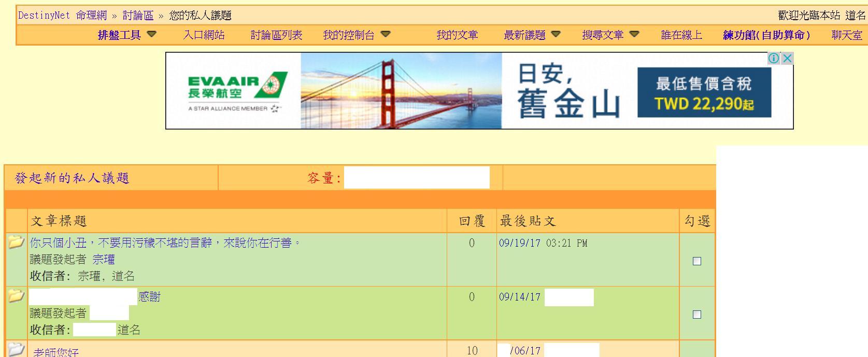The height and width of the screenshot is (357, 868).
Task: Click the folder icon beside the 老師您好 topic
Action: (x=16, y=349)
